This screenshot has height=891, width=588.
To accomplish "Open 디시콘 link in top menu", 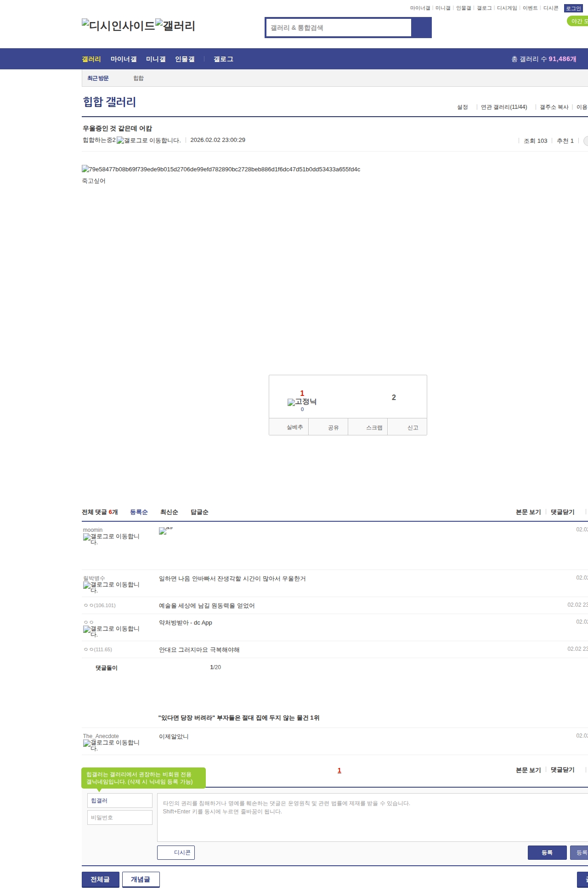I will coord(551,8).
